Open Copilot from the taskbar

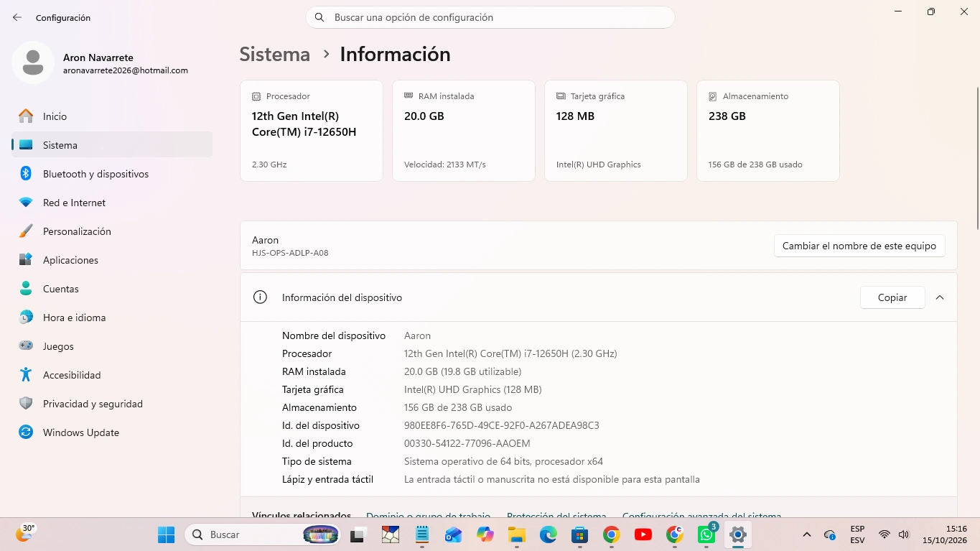click(x=485, y=534)
